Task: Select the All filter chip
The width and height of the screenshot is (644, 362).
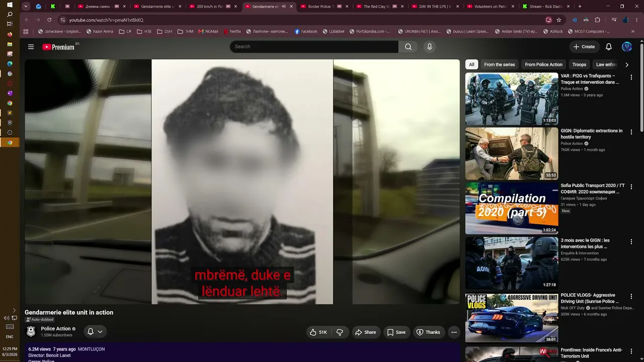Action: point(471,64)
